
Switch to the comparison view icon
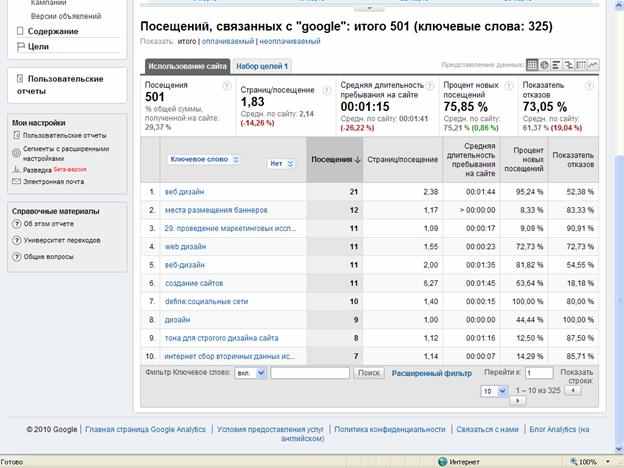568,65
